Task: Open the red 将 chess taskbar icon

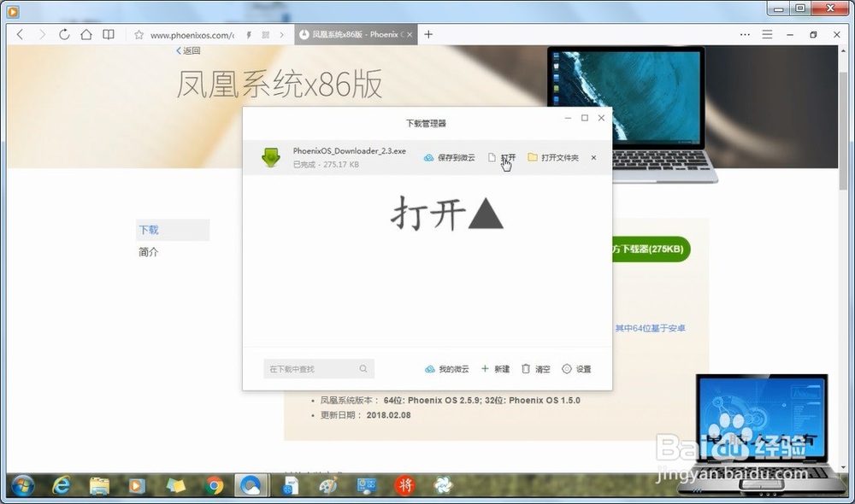Action: click(404, 485)
